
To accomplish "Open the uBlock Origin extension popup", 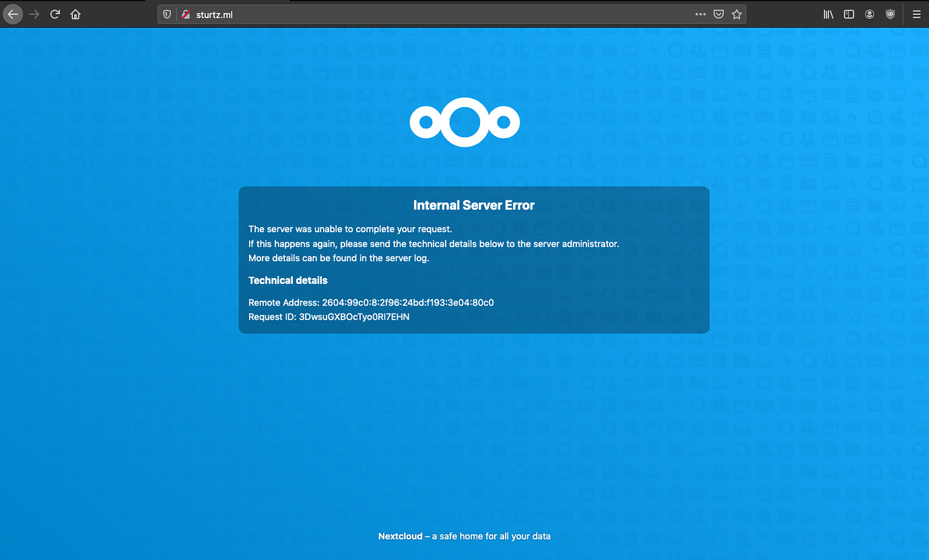I will click(890, 14).
